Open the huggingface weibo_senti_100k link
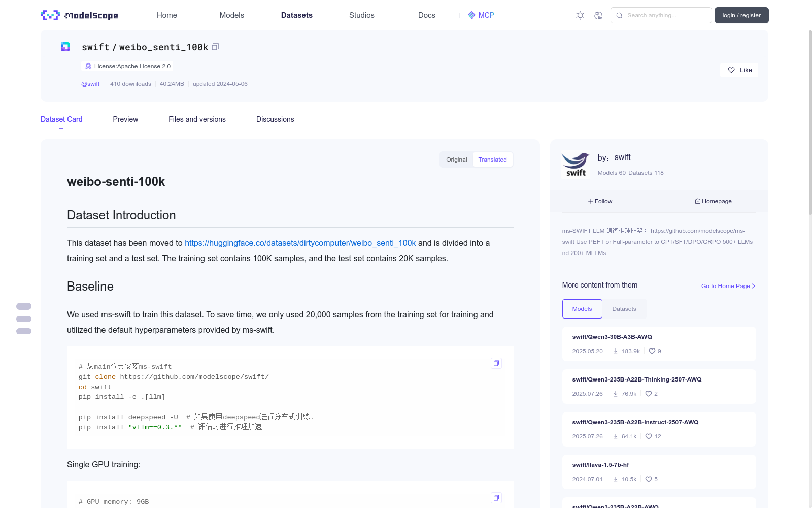812x508 pixels. point(300,243)
